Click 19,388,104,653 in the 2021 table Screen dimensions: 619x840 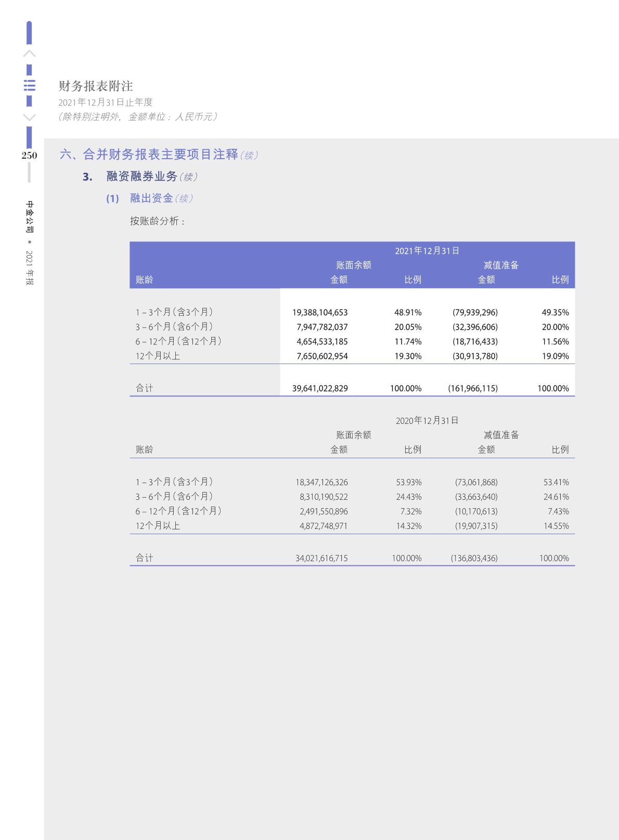click(x=320, y=312)
